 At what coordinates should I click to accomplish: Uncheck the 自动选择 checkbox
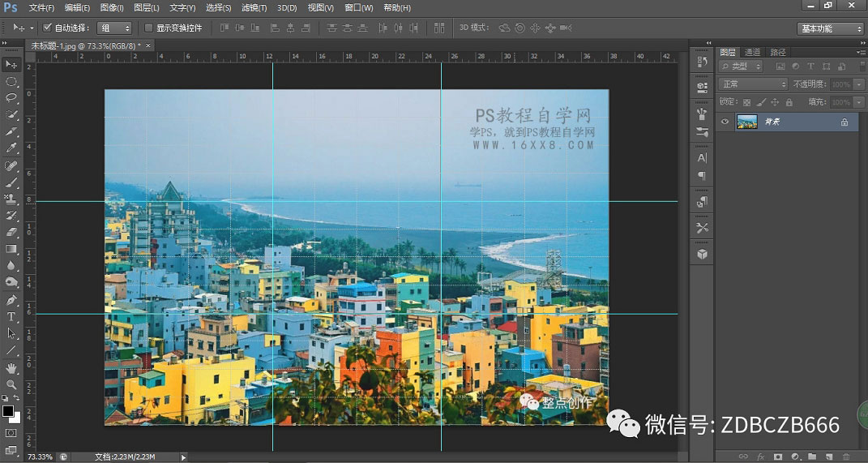(x=47, y=28)
